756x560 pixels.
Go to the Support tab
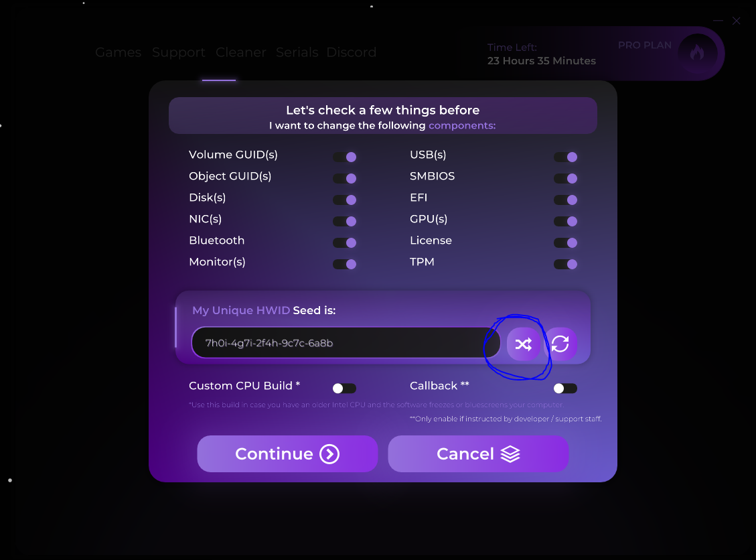tap(178, 52)
